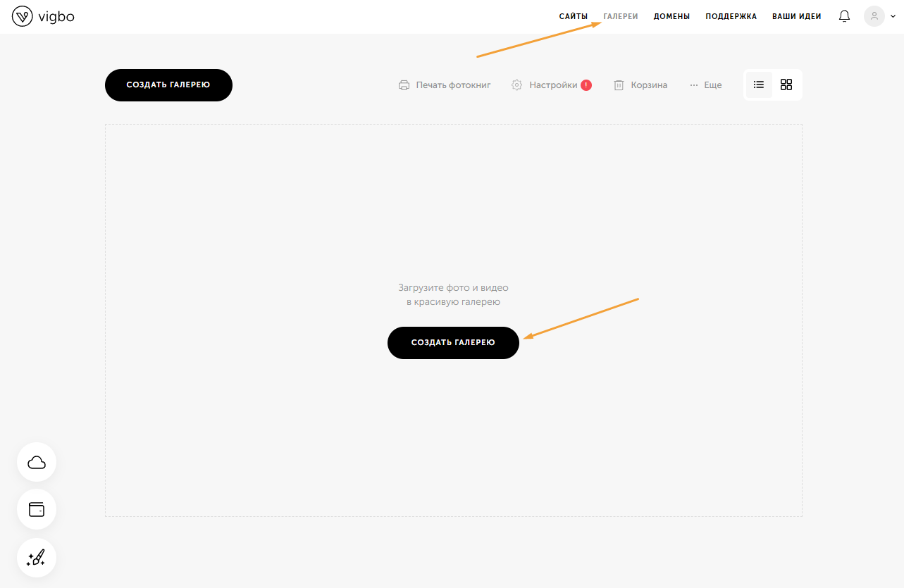Open the Ваши идеи page

point(797,16)
